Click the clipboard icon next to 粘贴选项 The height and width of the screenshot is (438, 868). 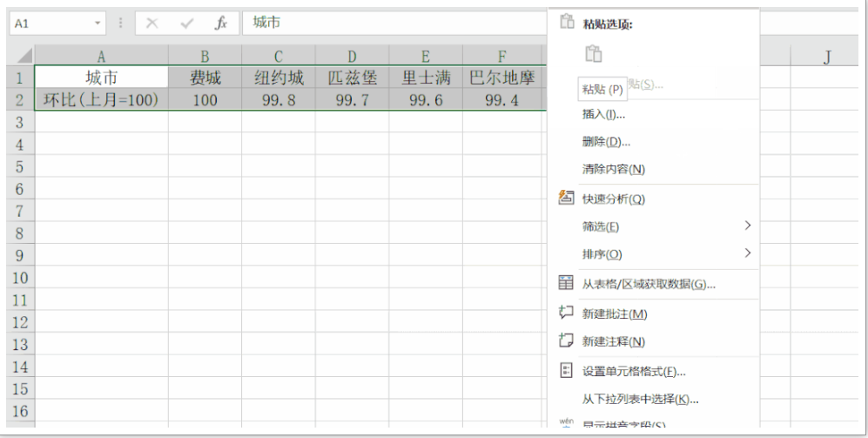tap(567, 22)
